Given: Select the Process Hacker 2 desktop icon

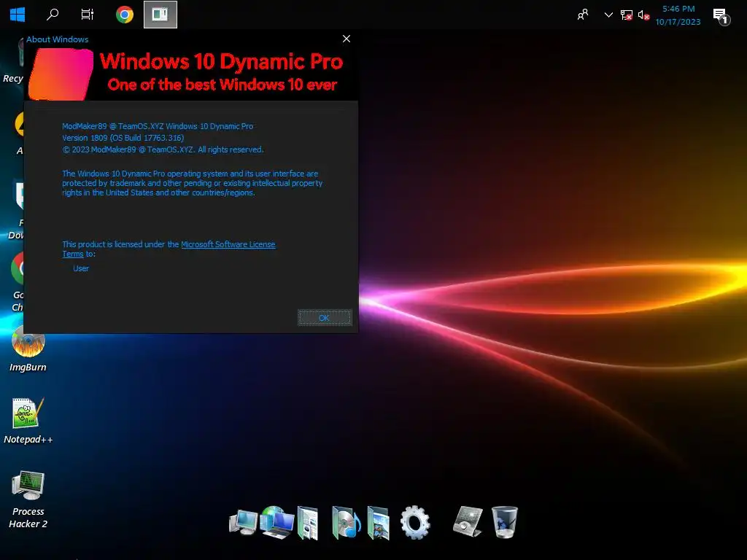Looking at the screenshot, I should tap(28, 499).
